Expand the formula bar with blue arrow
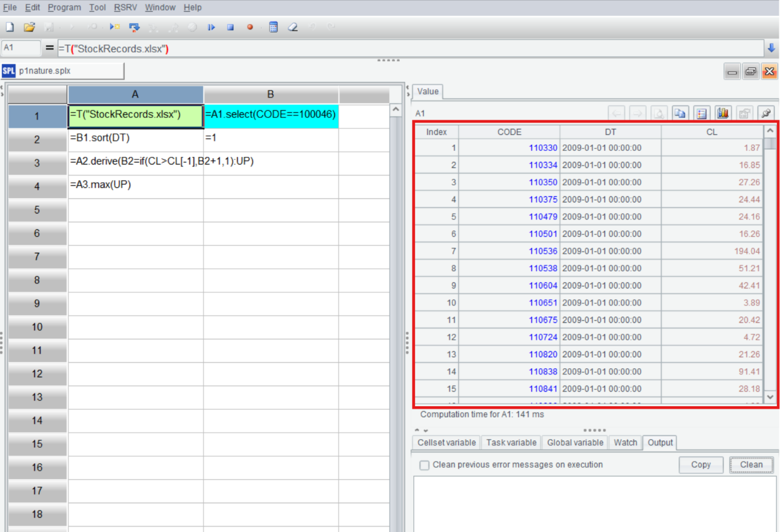The image size is (780, 532). (x=771, y=48)
